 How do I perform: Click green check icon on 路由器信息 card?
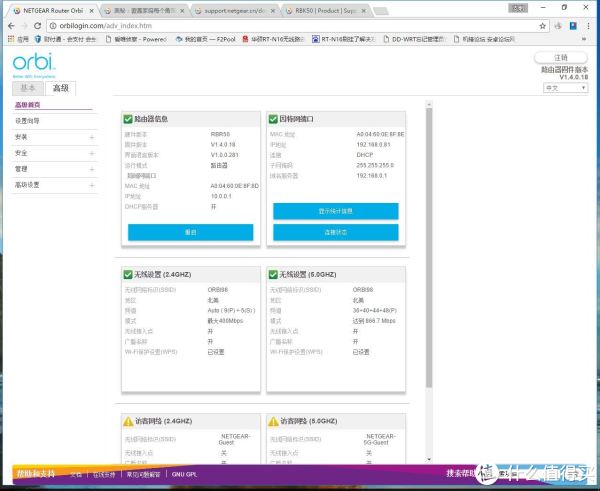[x=128, y=119]
